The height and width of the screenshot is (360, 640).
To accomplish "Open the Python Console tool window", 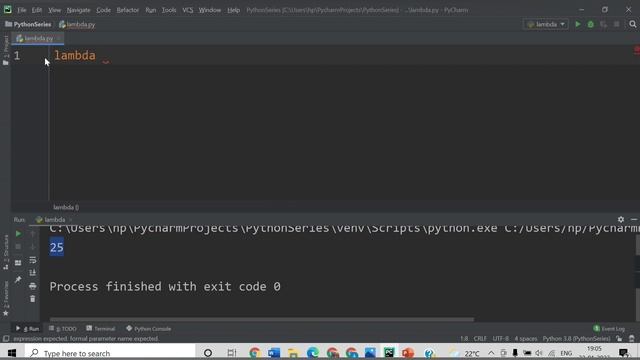I will [x=149, y=329].
